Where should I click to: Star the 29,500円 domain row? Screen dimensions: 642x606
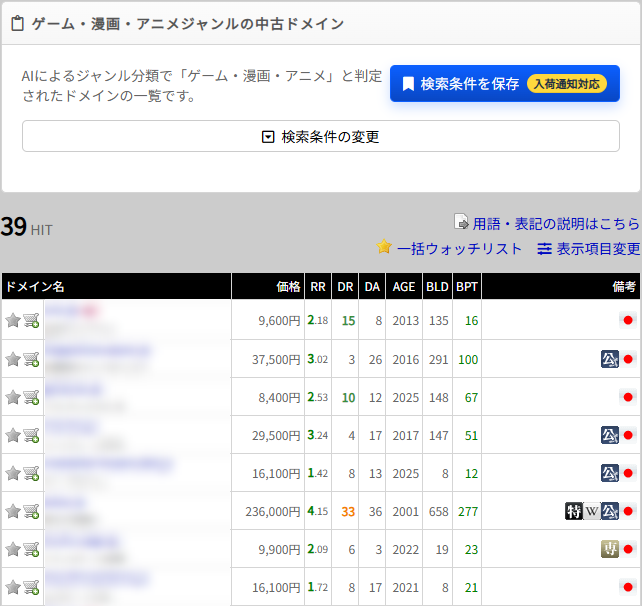point(13,435)
